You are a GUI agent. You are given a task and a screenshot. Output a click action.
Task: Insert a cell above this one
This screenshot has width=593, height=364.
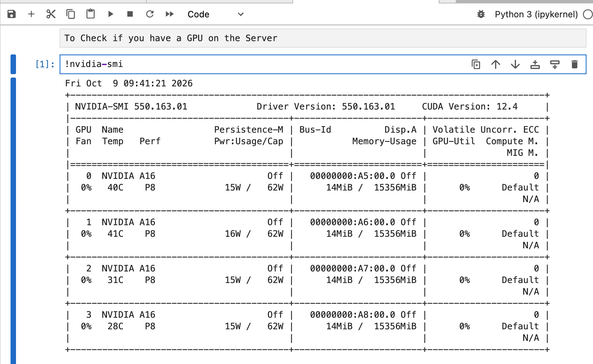click(535, 64)
